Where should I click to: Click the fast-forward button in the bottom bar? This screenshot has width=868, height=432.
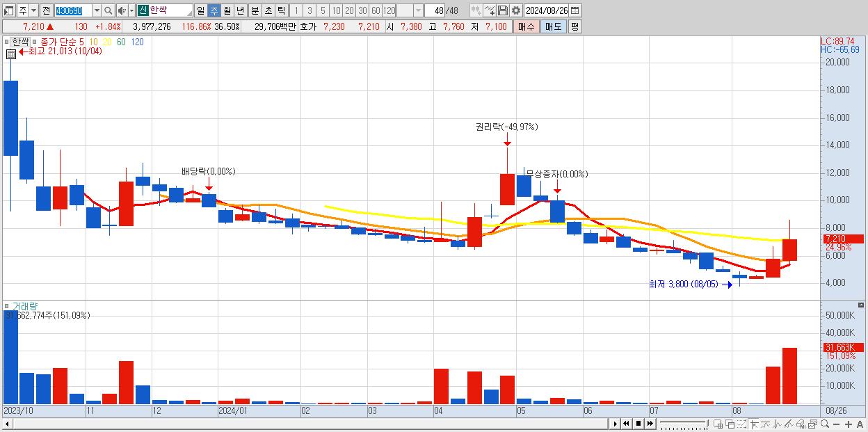pos(650,424)
